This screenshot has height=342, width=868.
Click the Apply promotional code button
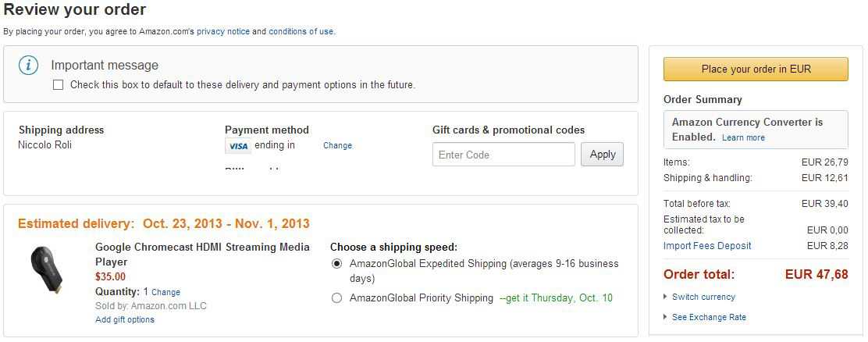[602, 155]
